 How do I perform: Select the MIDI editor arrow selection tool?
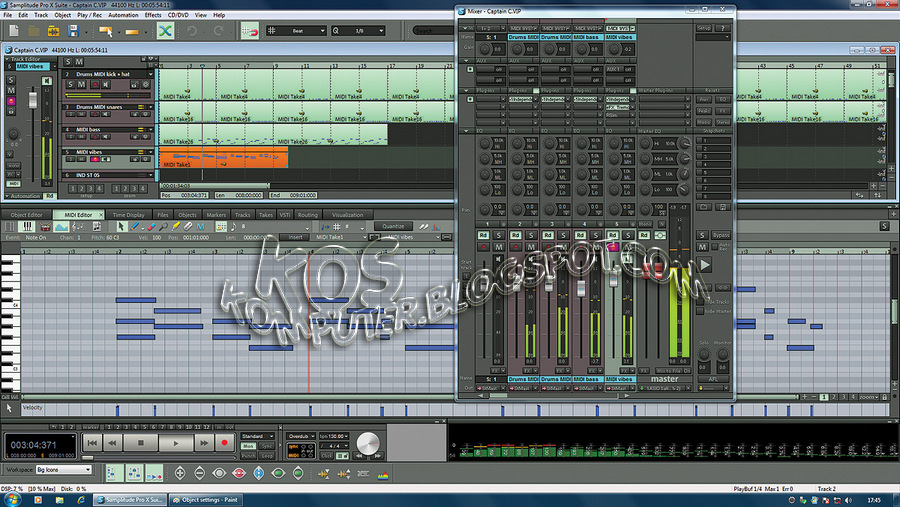click(x=121, y=227)
